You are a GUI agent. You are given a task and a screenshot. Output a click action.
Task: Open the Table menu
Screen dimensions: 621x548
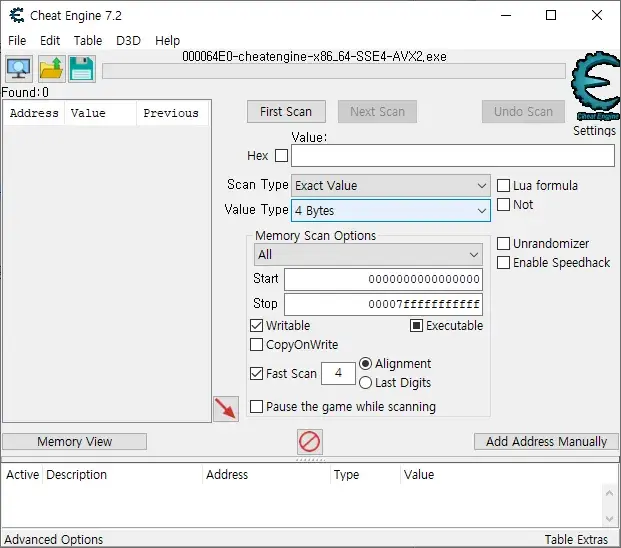(88, 41)
